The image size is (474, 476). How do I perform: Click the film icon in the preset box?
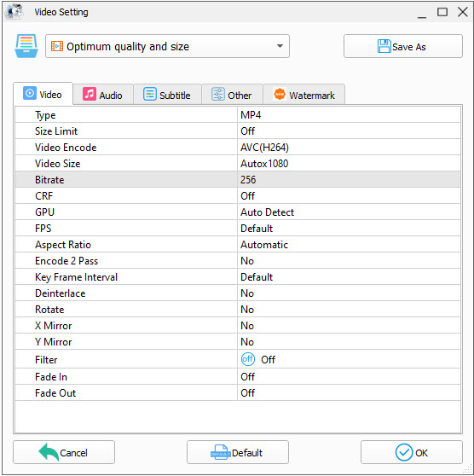tap(57, 46)
